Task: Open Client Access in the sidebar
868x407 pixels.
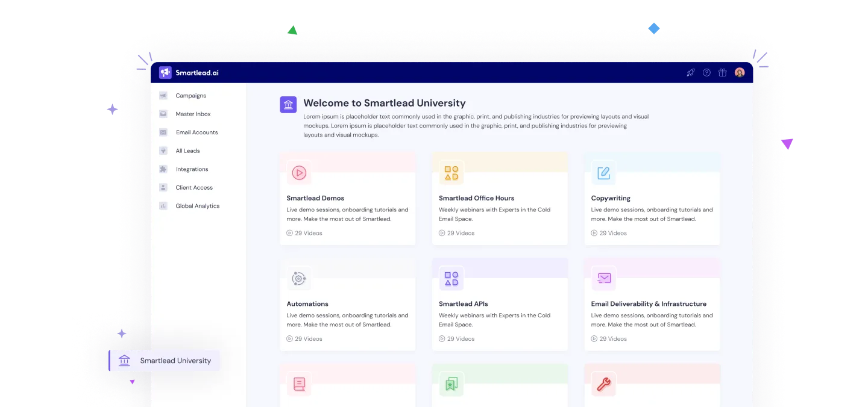Action: click(194, 187)
